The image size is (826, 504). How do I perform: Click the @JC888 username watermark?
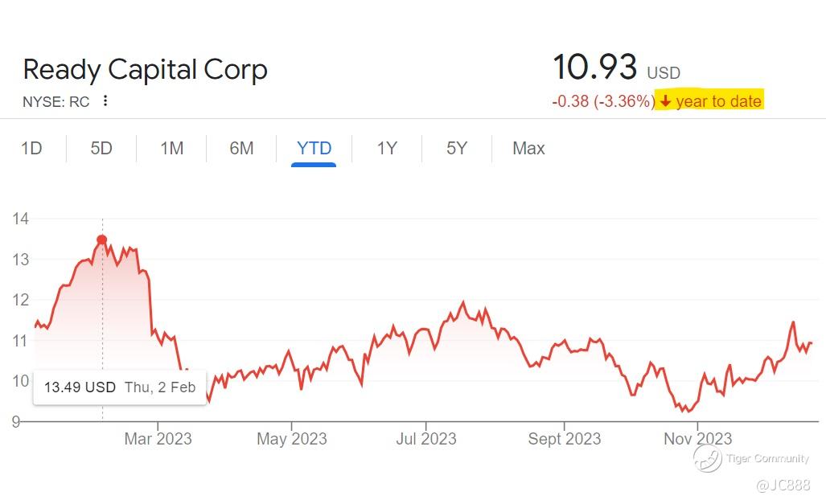point(784,485)
